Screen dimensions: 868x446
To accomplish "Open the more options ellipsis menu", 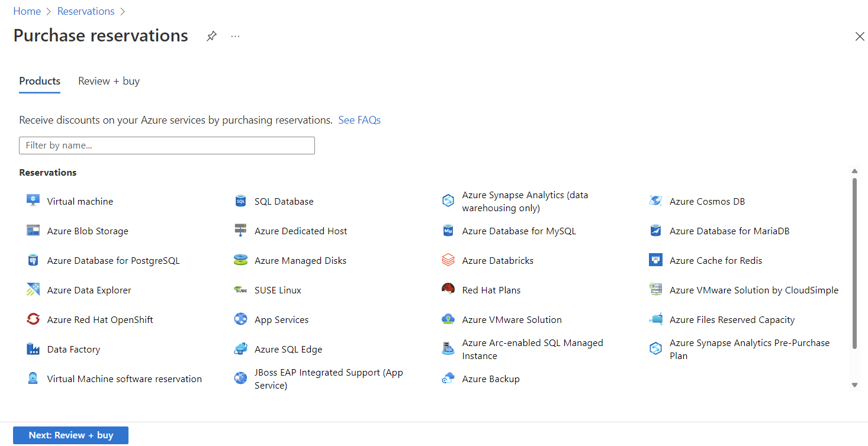I will [x=236, y=36].
